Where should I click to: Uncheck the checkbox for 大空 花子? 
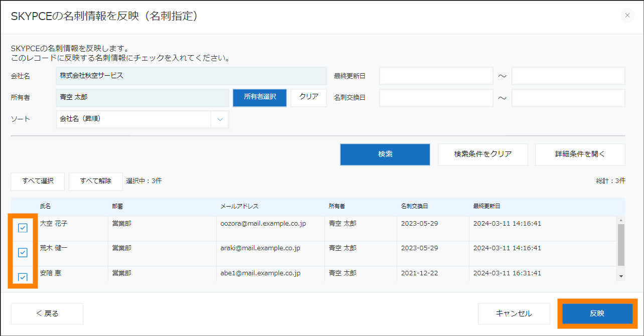[23, 228]
